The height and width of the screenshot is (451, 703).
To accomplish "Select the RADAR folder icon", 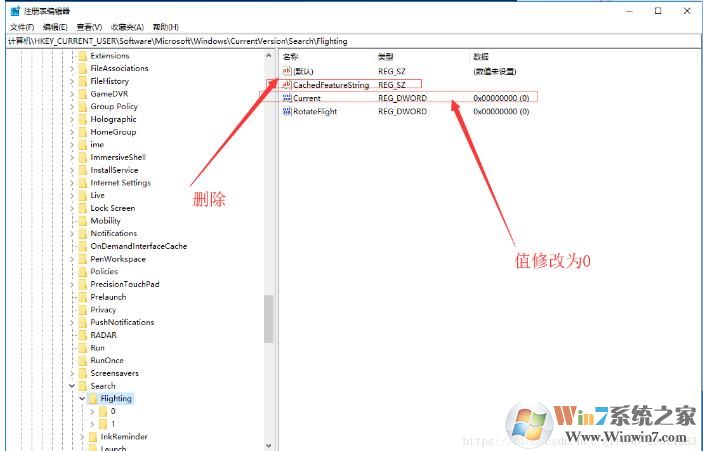I will pyautogui.click(x=82, y=335).
